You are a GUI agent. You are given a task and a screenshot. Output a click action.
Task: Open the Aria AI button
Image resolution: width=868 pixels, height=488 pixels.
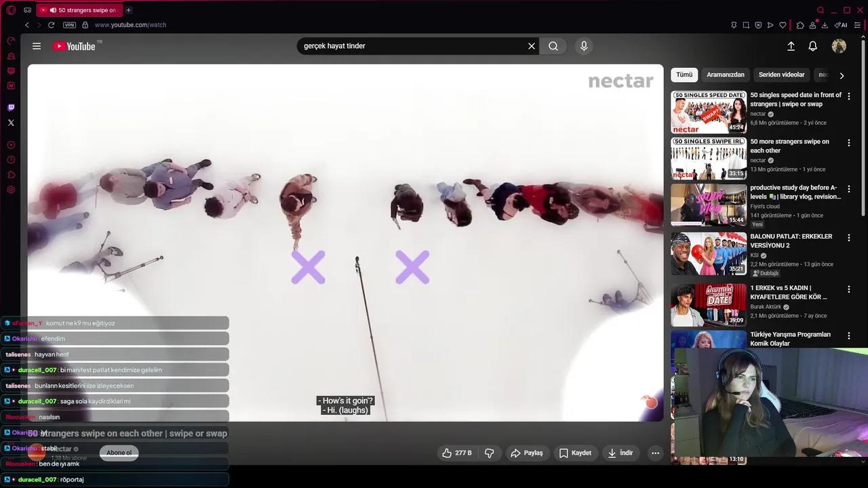tap(841, 25)
